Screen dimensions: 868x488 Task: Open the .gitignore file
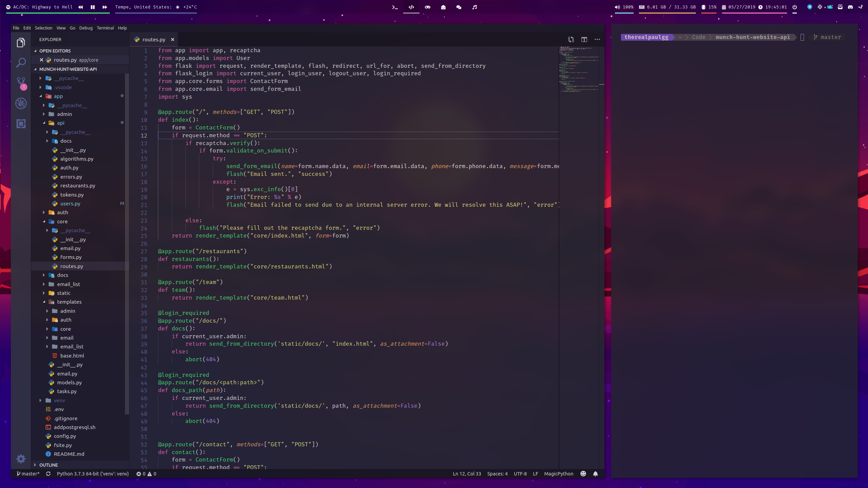[65, 419]
